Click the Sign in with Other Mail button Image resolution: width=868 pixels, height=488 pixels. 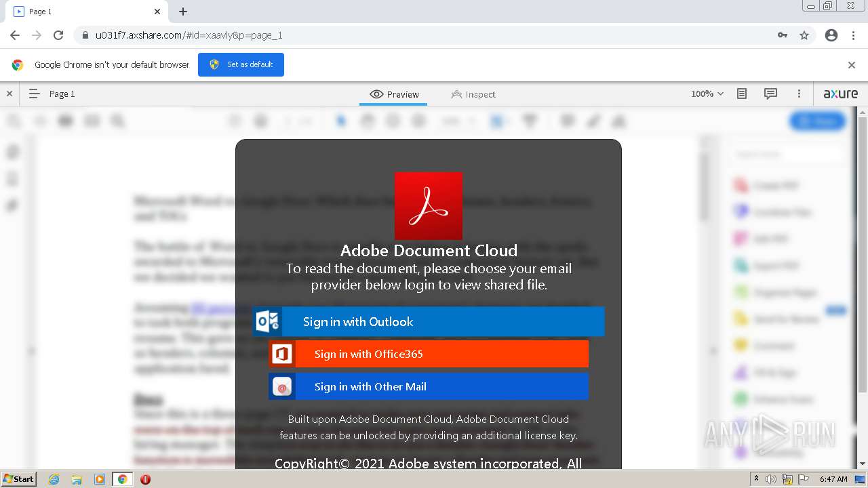pos(429,386)
